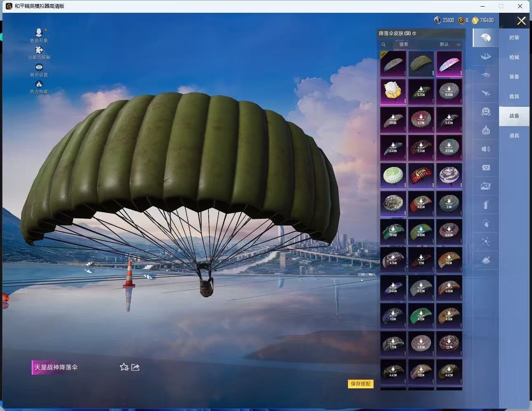The image size is (532, 411).
Task: Open the speaker voice pack category icon
Action: pyautogui.click(x=486, y=149)
